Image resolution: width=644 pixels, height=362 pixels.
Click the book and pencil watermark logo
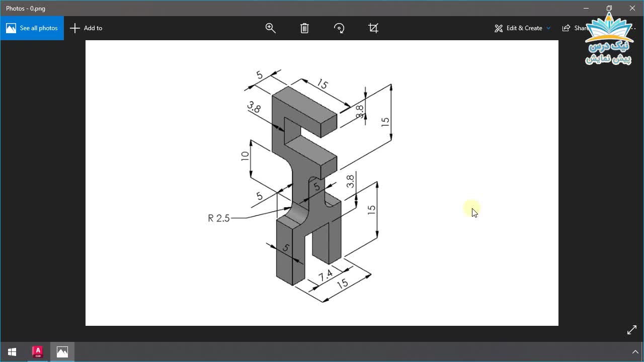(x=610, y=40)
